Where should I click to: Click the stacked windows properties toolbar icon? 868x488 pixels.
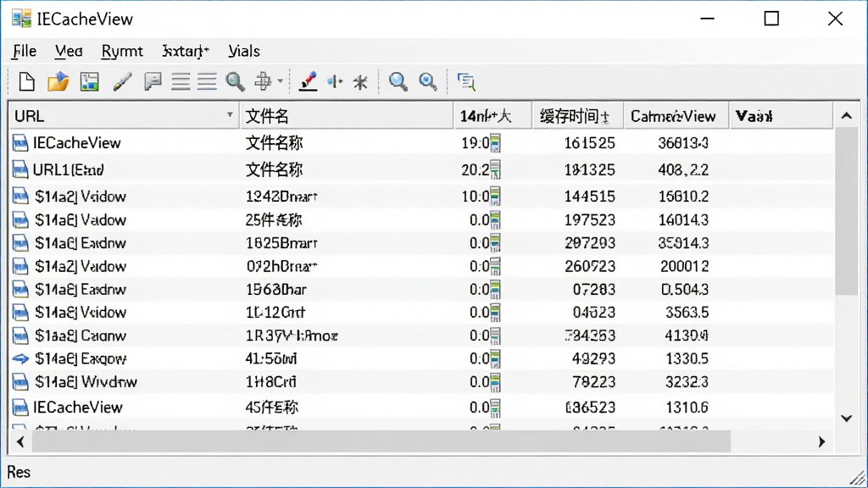[465, 82]
